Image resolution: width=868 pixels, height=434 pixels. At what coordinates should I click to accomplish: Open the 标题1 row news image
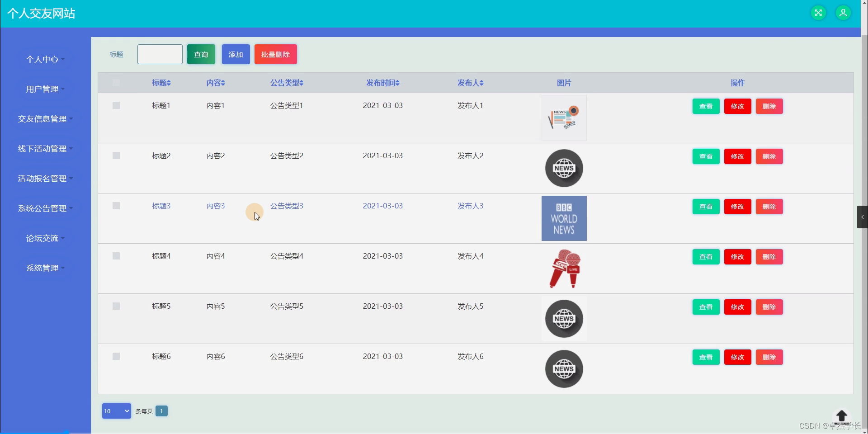564,118
